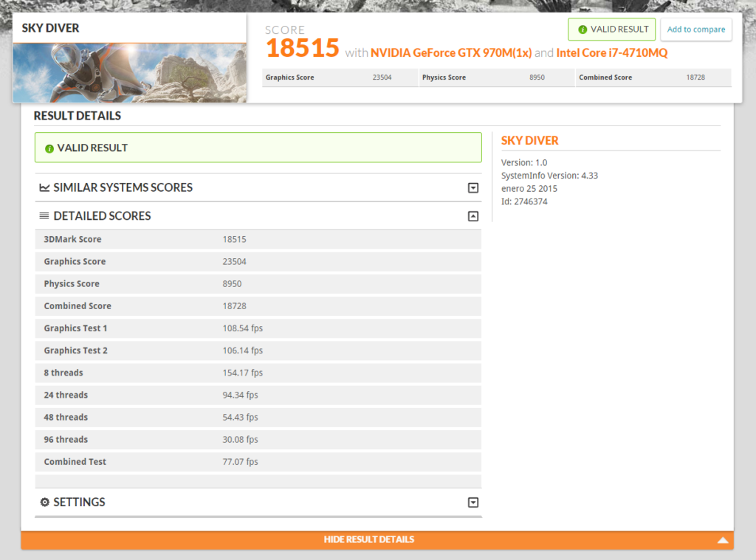This screenshot has height=560, width=756.
Task: Select the Detailed Scores heading
Action: (x=102, y=216)
